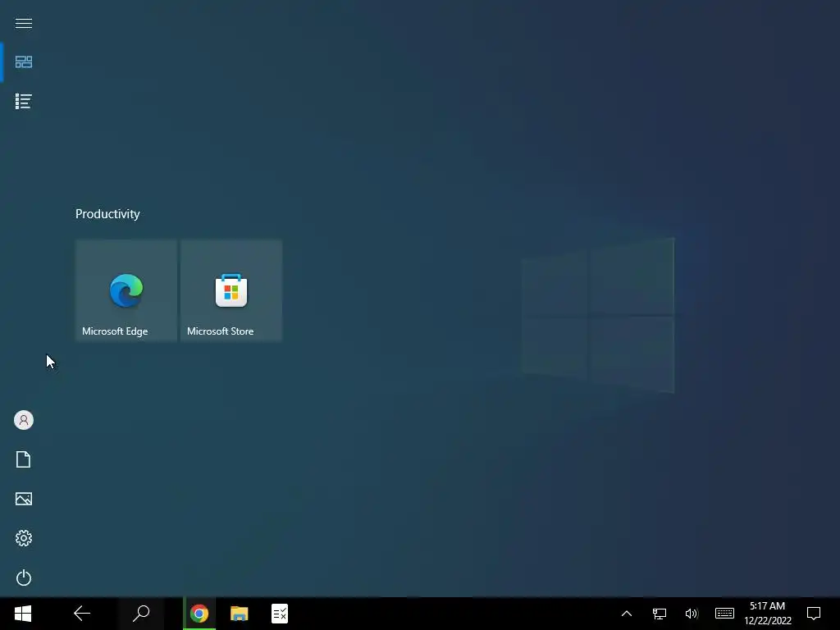Select the Productivity group heading
The image size is (840, 630).
pos(107,214)
